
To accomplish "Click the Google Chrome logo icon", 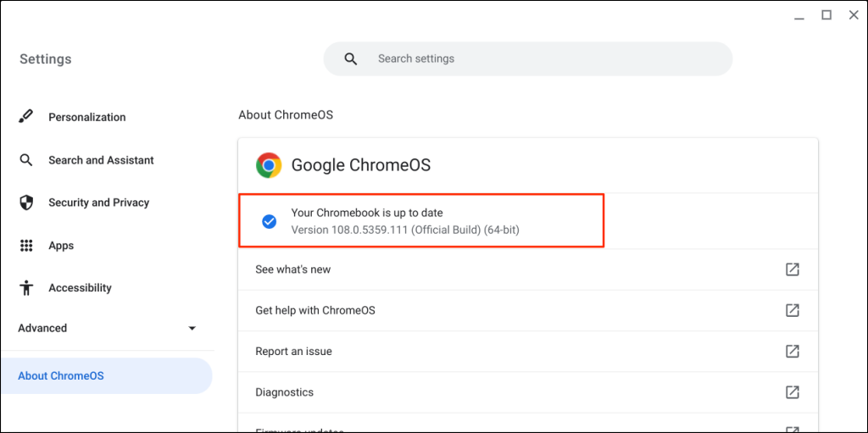I will (x=269, y=165).
